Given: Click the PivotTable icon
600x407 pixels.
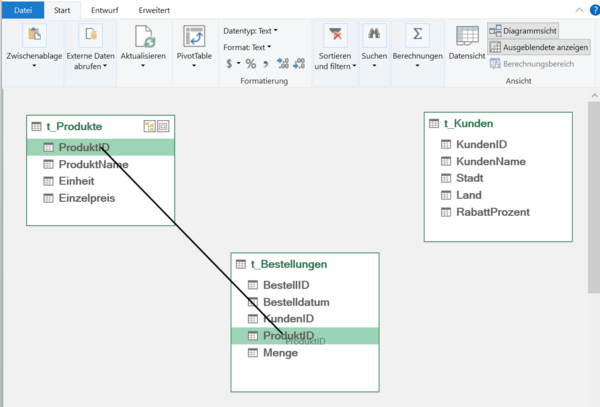Looking at the screenshot, I should click(193, 37).
